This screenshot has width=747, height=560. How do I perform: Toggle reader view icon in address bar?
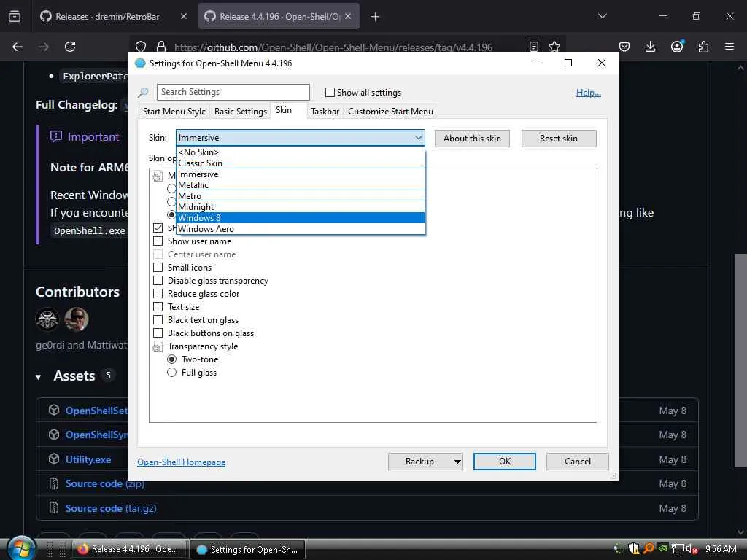click(534, 47)
